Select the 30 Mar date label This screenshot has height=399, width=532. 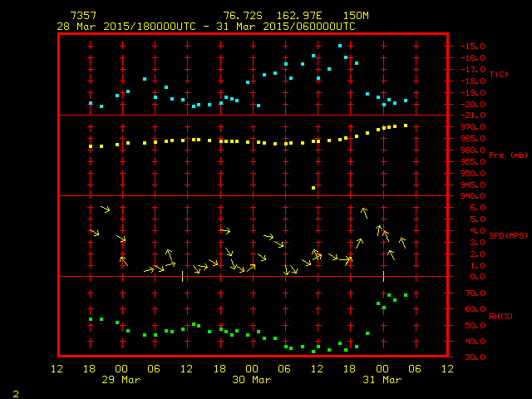[x=251, y=380]
